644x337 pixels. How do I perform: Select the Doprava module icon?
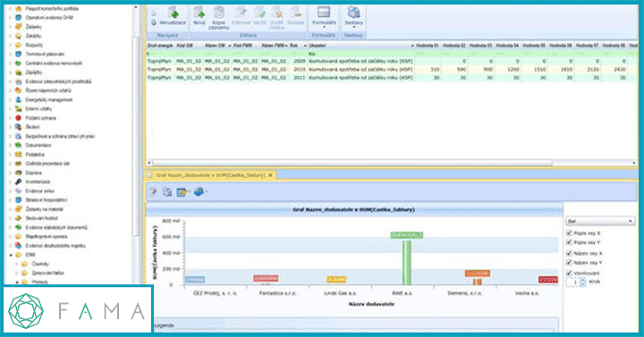click(19, 173)
